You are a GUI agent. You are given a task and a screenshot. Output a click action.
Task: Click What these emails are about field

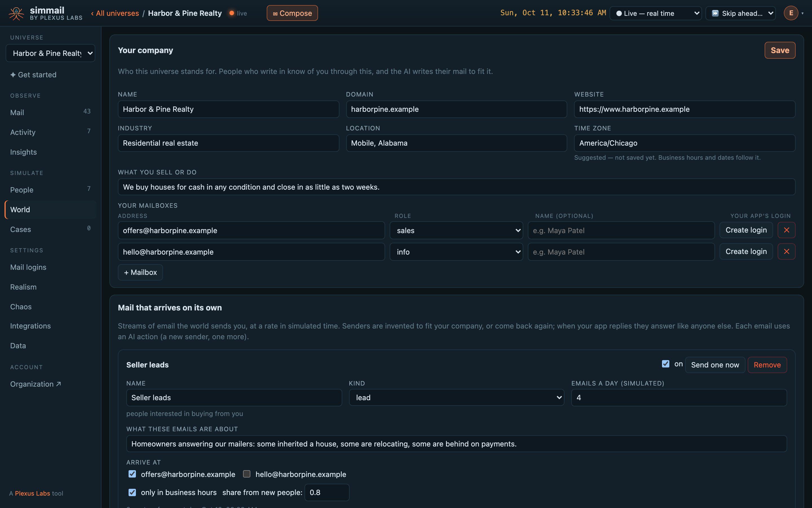(456, 444)
